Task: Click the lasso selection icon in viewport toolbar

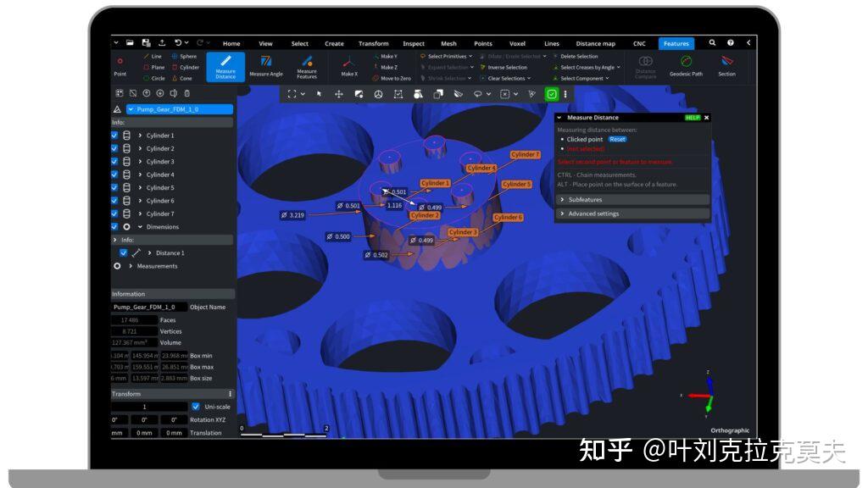Action: 477,94
